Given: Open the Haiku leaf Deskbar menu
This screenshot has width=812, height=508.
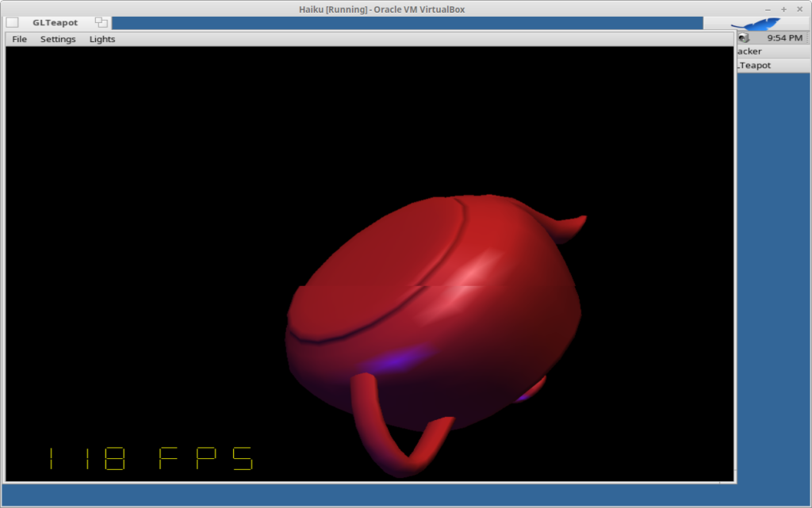Looking at the screenshot, I should click(x=756, y=24).
